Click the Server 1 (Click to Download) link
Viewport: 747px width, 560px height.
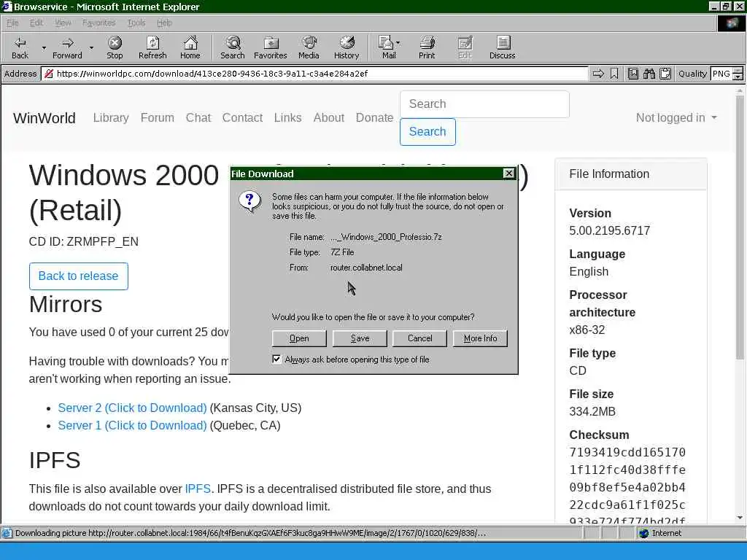(133, 425)
